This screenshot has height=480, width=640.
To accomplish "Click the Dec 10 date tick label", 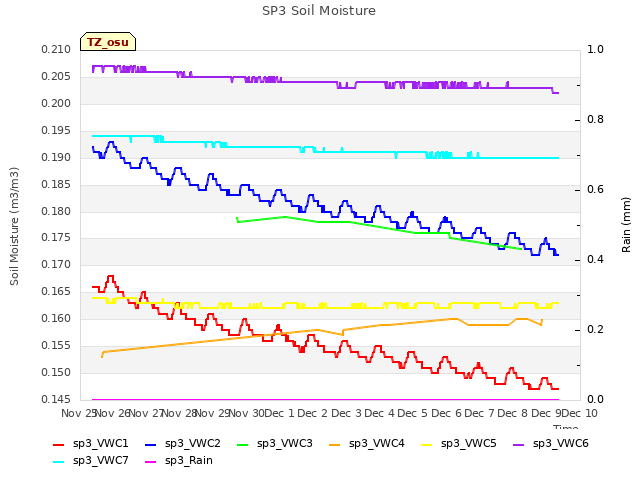I will tap(580, 413).
